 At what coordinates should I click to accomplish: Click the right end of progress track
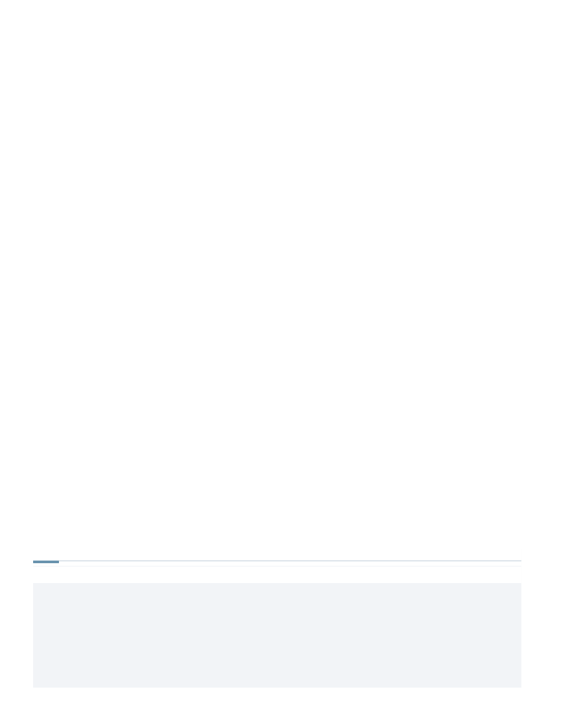tap(520, 561)
